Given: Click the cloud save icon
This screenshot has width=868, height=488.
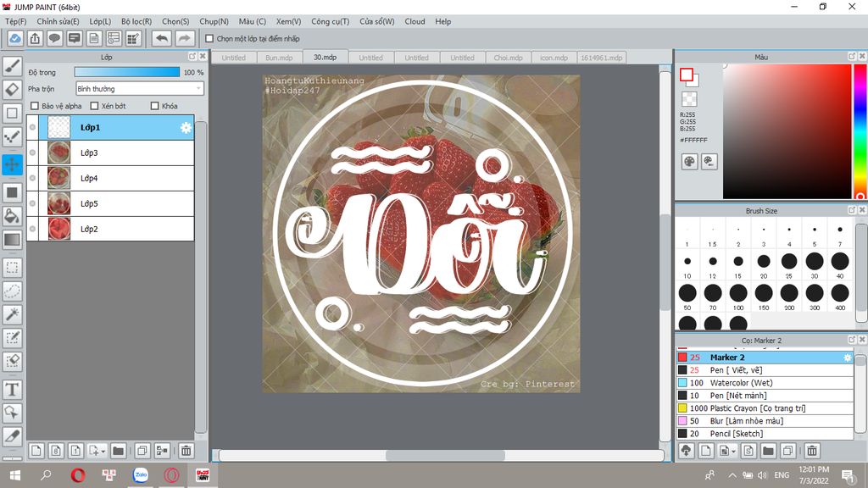Looking at the screenshot, I should [x=15, y=39].
